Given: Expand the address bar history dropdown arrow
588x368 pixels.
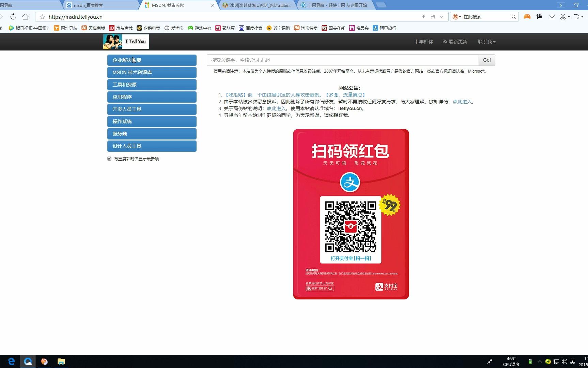Looking at the screenshot, I should (x=442, y=17).
